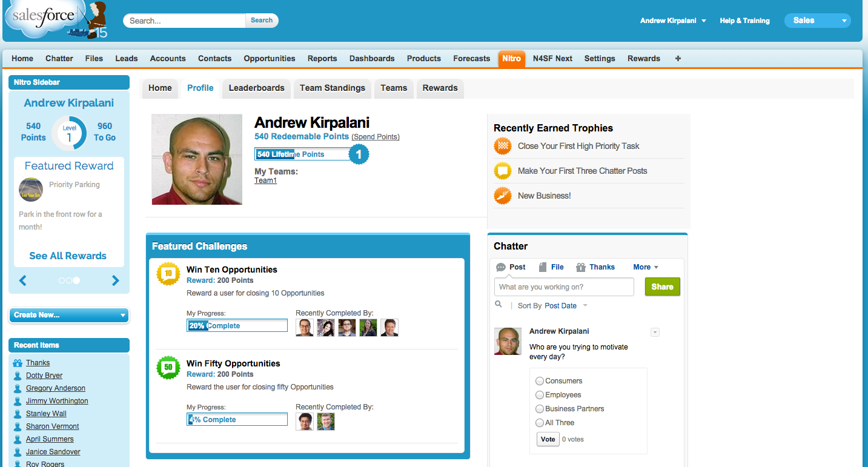This screenshot has width=868, height=467.
Task: Click the person icon beside Stanley Wall
Action: [x=18, y=414]
